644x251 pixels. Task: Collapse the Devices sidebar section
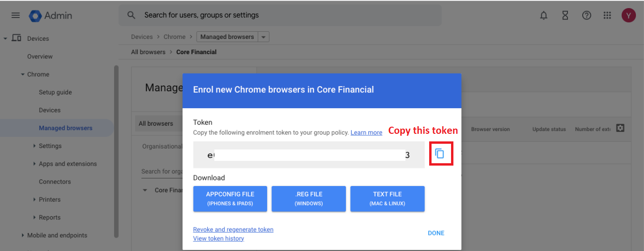5,38
